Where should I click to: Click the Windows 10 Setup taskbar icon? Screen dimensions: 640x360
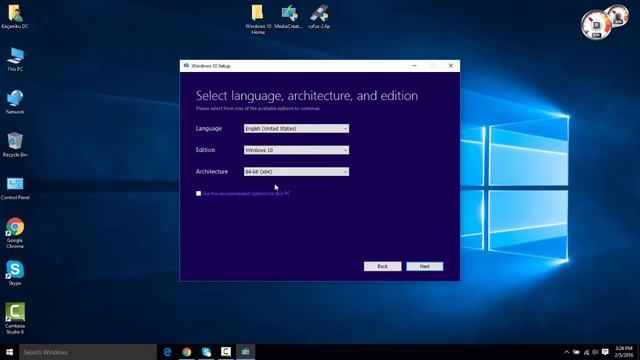[245, 352]
